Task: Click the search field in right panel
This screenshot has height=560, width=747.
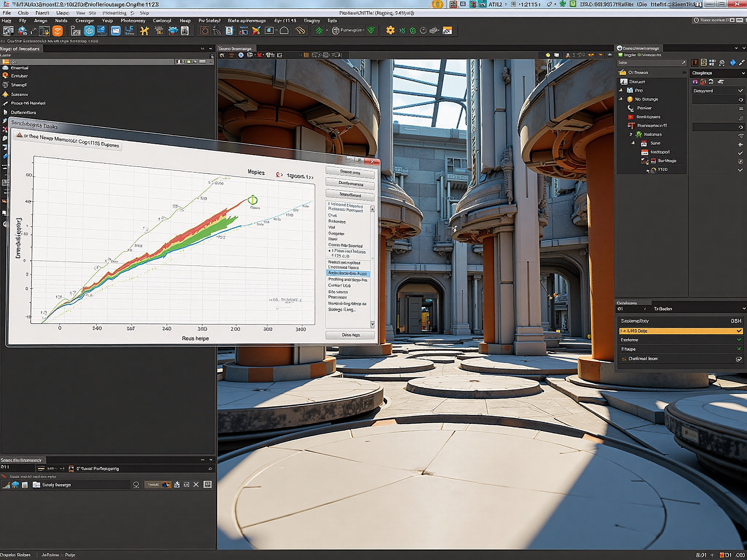Action: coord(652,63)
